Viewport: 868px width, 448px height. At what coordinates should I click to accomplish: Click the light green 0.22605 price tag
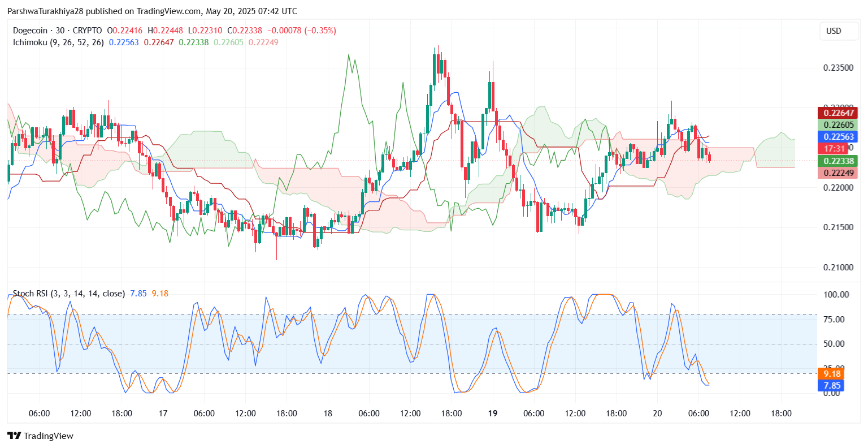point(838,125)
